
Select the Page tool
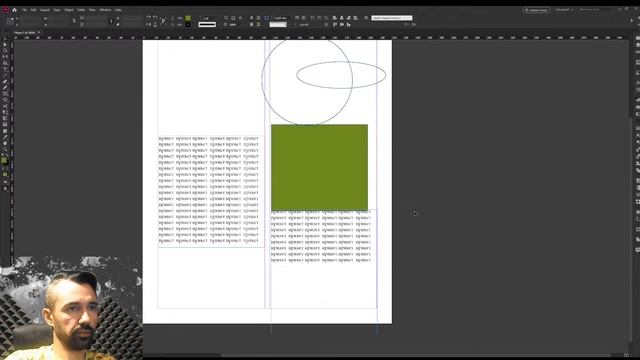[x=5, y=51]
